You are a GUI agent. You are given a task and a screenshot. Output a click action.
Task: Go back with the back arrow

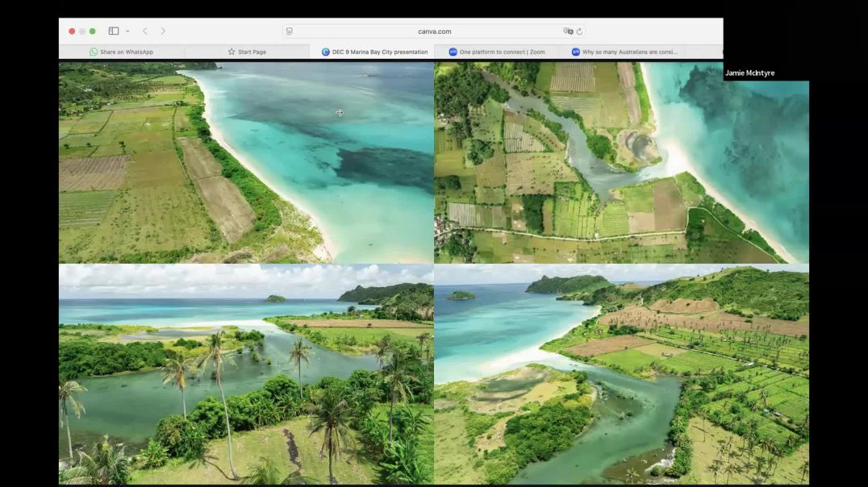pyautogui.click(x=145, y=31)
